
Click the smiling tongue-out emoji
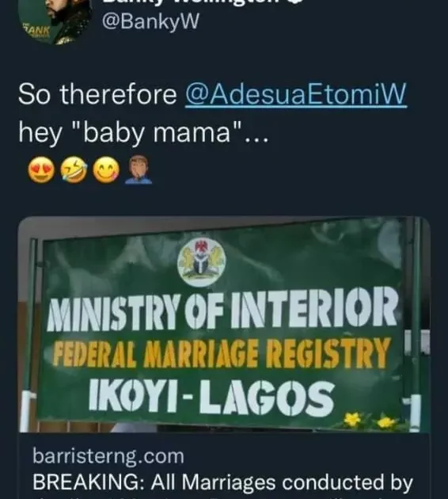[106, 170]
